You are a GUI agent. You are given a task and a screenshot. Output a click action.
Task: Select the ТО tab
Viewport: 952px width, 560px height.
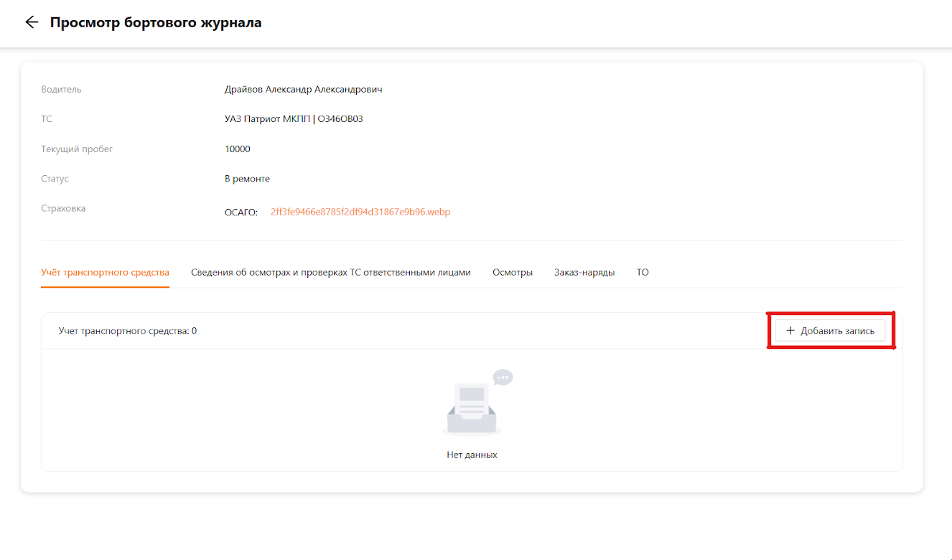click(x=642, y=273)
